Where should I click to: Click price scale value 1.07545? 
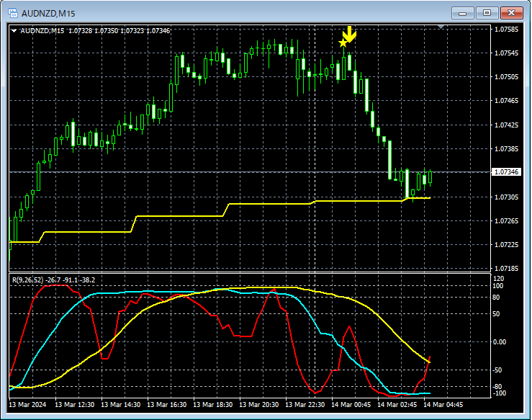tap(506, 53)
